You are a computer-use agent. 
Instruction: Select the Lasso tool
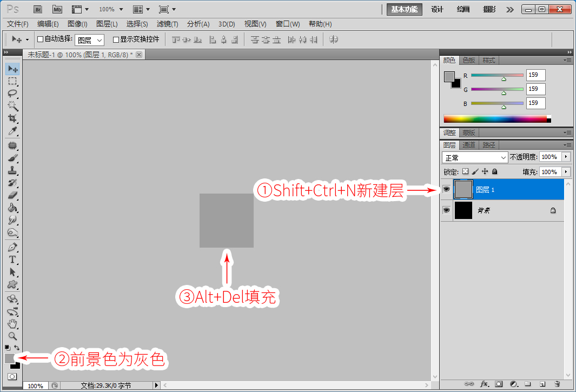pos(12,94)
